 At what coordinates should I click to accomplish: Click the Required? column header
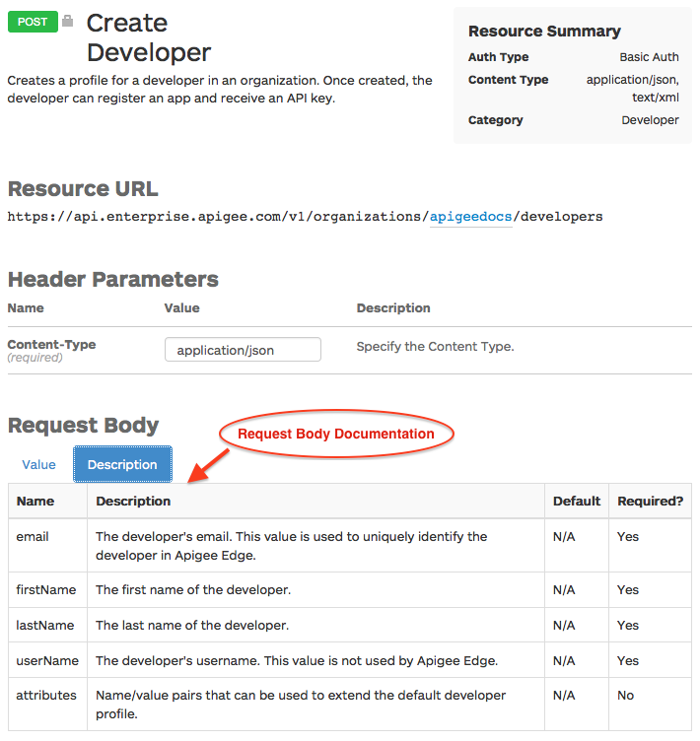(650, 501)
